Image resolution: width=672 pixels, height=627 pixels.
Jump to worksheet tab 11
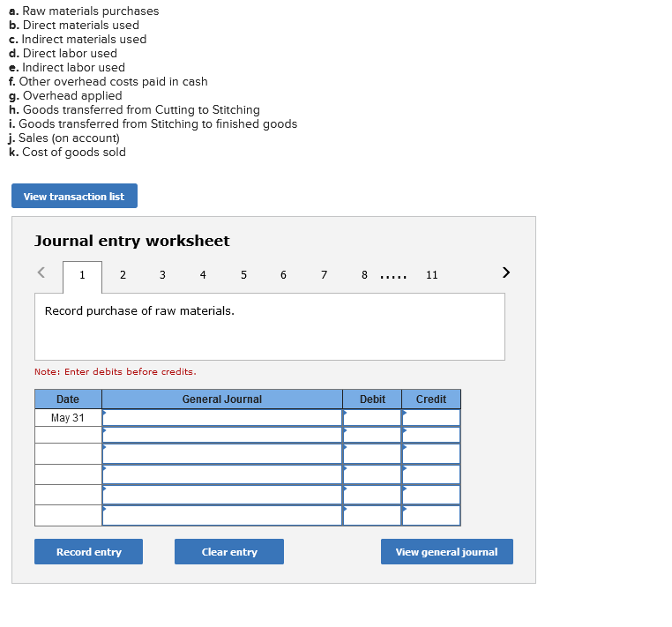click(x=431, y=275)
